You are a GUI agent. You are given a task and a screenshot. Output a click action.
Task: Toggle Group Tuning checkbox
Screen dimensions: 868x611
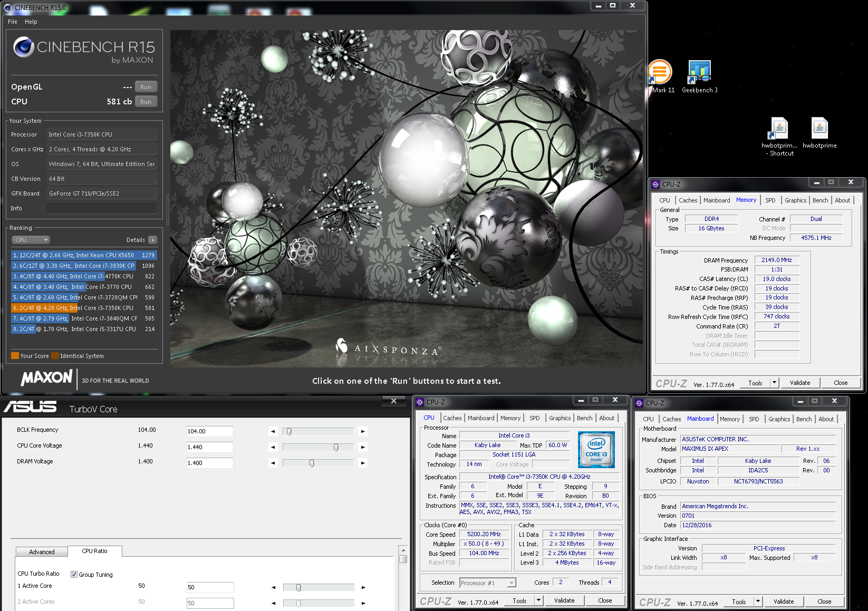74,575
